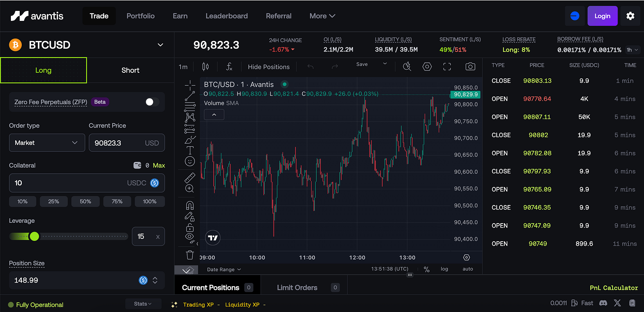Take a chart snapshot with camera

470,67
